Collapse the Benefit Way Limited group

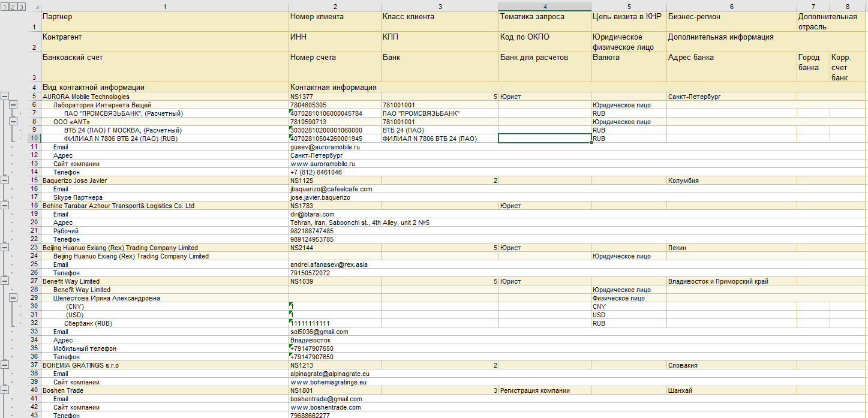click(5, 281)
